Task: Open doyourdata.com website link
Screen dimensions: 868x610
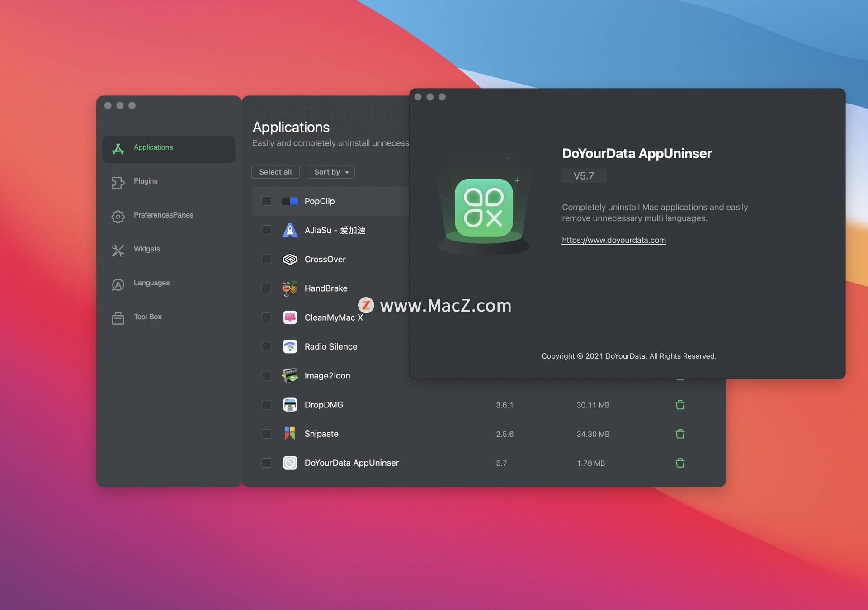Action: click(613, 240)
